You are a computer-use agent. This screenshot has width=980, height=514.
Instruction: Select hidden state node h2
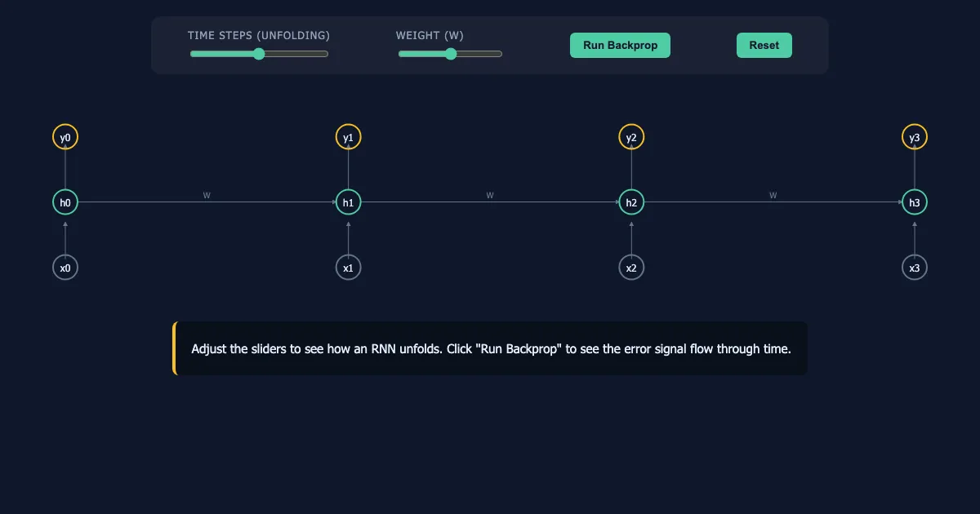(631, 202)
